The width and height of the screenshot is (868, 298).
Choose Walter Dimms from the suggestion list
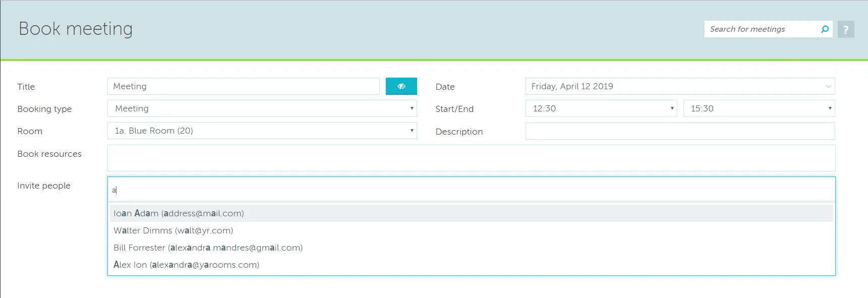point(173,230)
